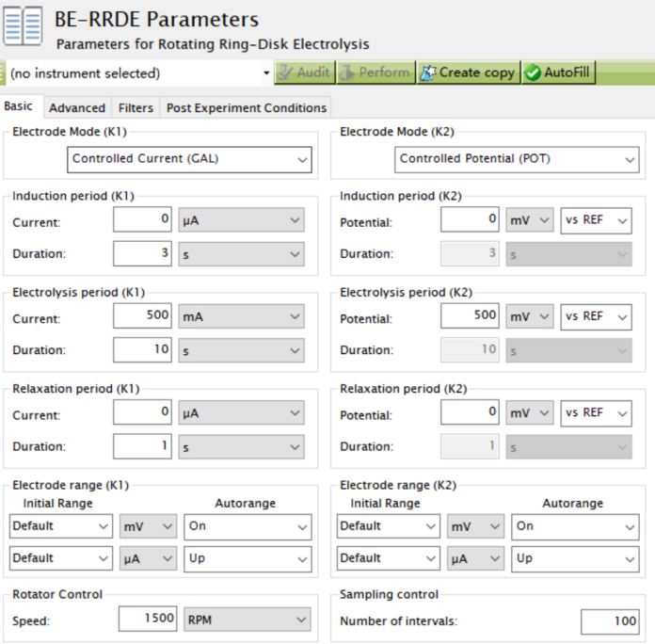Click the AutoFill button

coord(558,72)
